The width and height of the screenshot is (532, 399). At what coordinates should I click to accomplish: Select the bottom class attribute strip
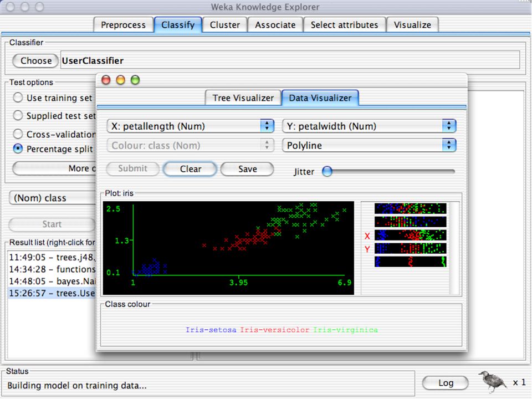[410, 262]
